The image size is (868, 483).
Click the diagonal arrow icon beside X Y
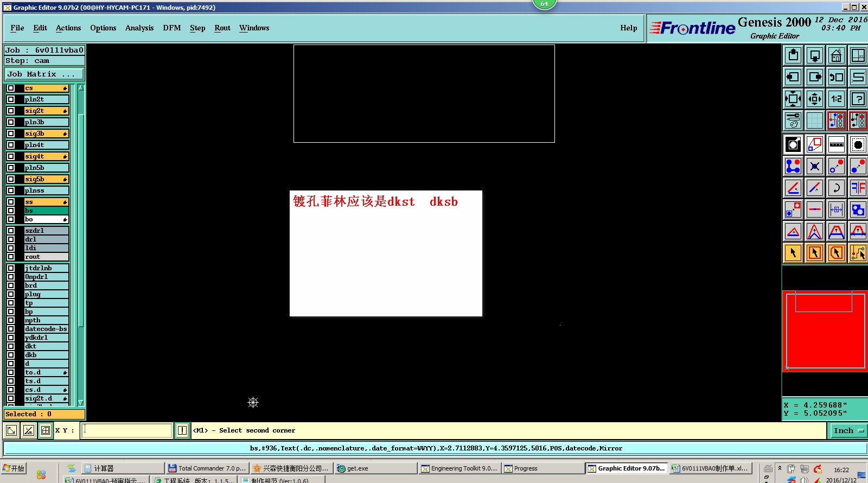[11, 430]
